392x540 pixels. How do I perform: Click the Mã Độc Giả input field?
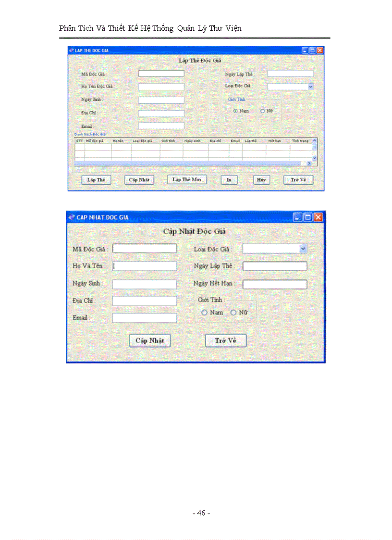(x=161, y=73)
